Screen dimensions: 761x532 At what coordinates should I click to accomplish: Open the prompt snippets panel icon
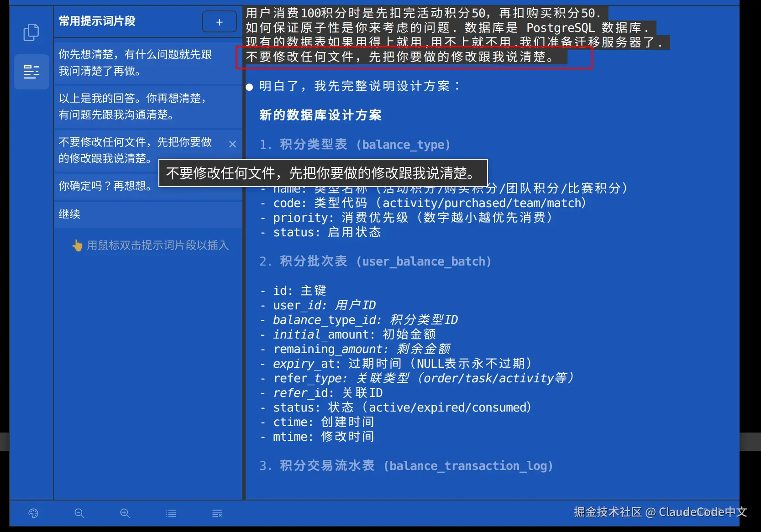point(31,72)
